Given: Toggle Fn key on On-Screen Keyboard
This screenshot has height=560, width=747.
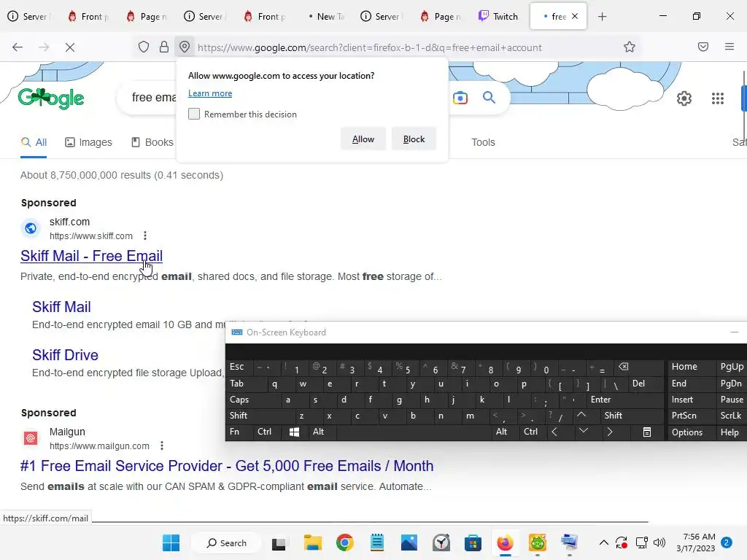Looking at the screenshot, I should 234,432.
